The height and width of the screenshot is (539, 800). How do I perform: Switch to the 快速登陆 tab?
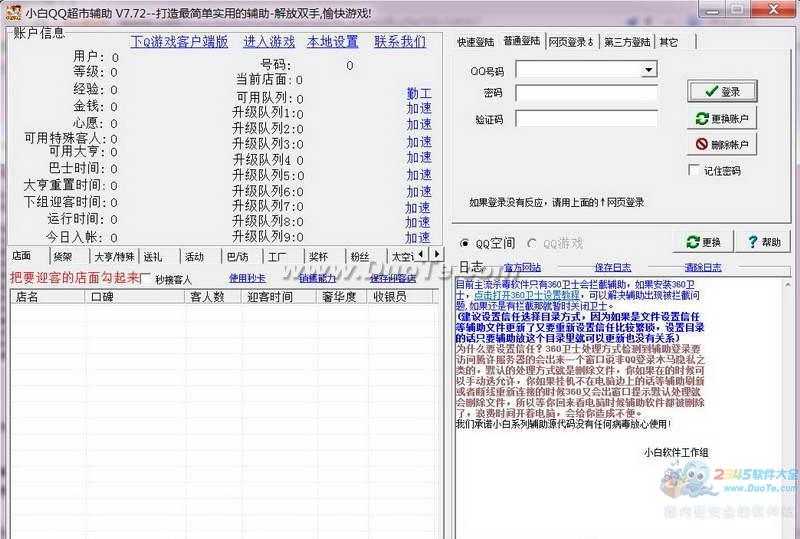pos(475,42)
